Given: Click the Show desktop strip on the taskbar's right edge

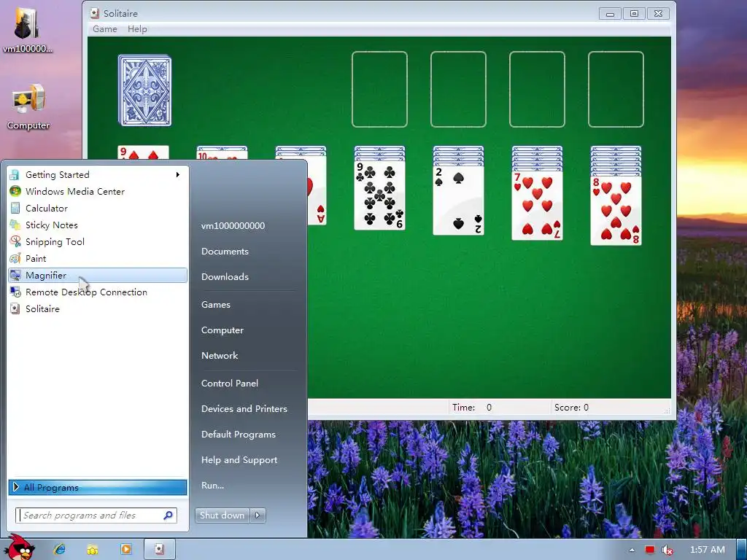Looking at the screenshot, I should tap(742, 550).
